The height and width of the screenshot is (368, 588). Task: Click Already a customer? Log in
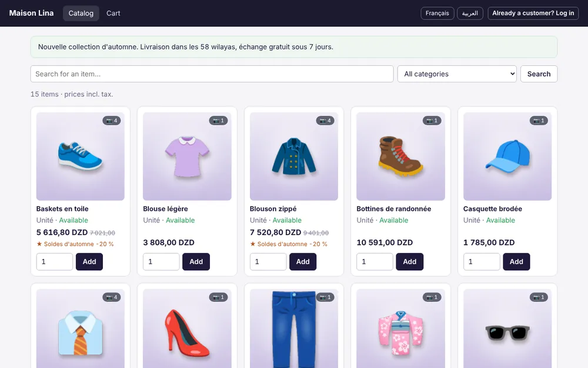(533, 13)
